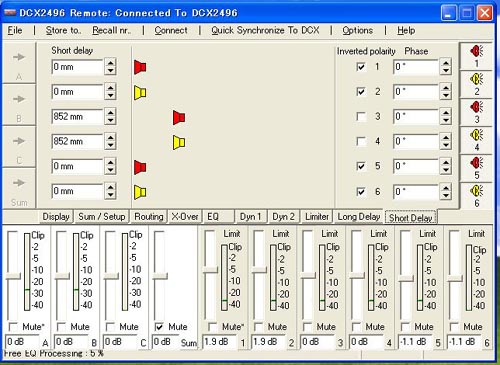Click Recall nr. in the menu bar

(112, 30)
